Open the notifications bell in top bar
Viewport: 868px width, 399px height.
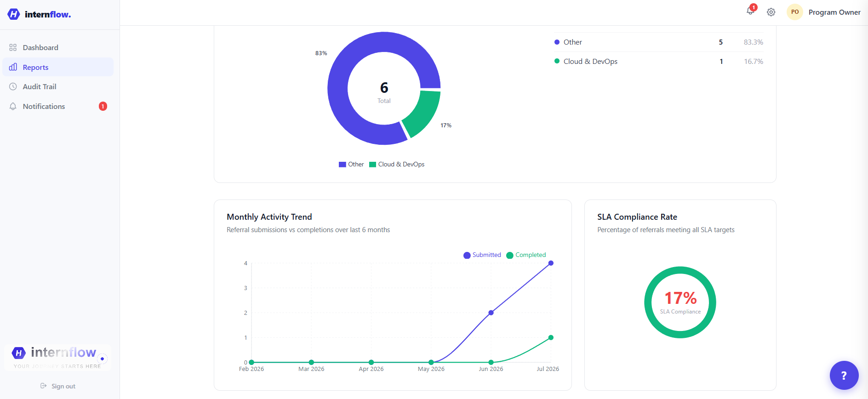coord(750,11)
